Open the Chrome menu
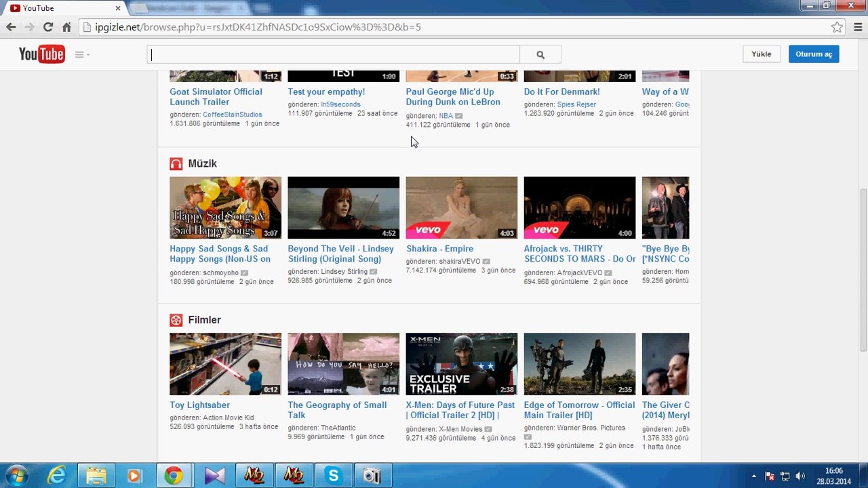The height and width of the screenshot is (488, 868). 857,27
